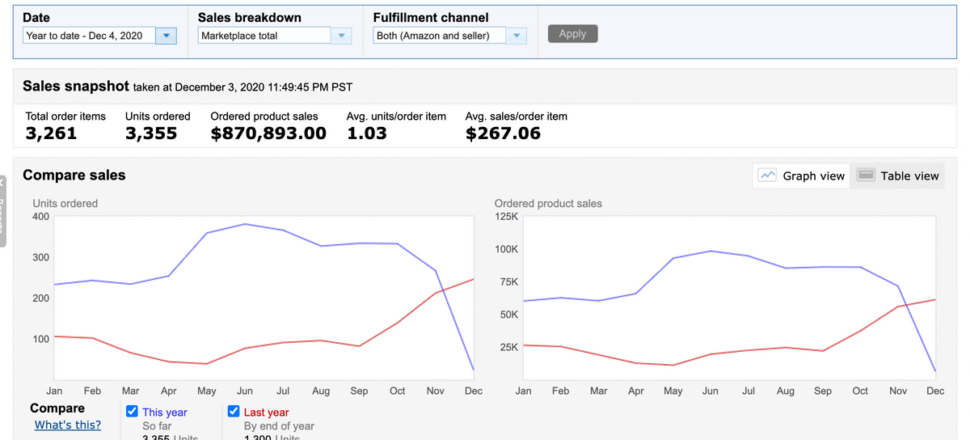The height and width of the screenshot is (440, 970).
Task: Click the Total order items 3,261 value
Action: [51, 133]
